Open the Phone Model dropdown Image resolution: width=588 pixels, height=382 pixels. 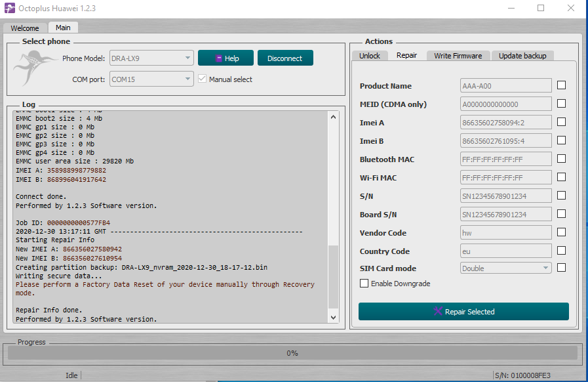click(151, 58)
